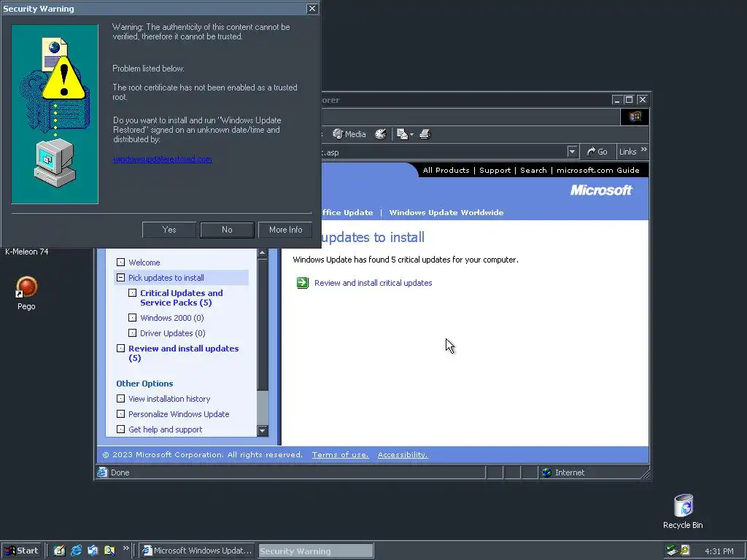Screen dimensions: 747x560
Task: Open Personalize Windows Update
Action: [x=179, y=414]
